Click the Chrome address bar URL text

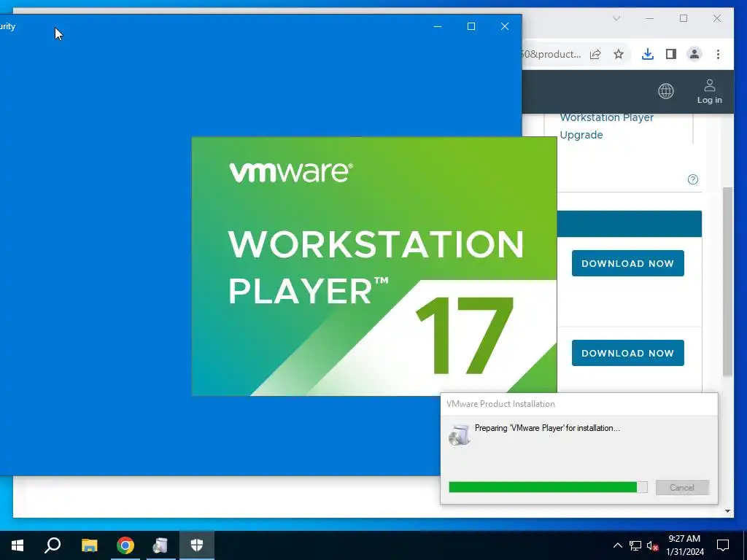[552, 54]
